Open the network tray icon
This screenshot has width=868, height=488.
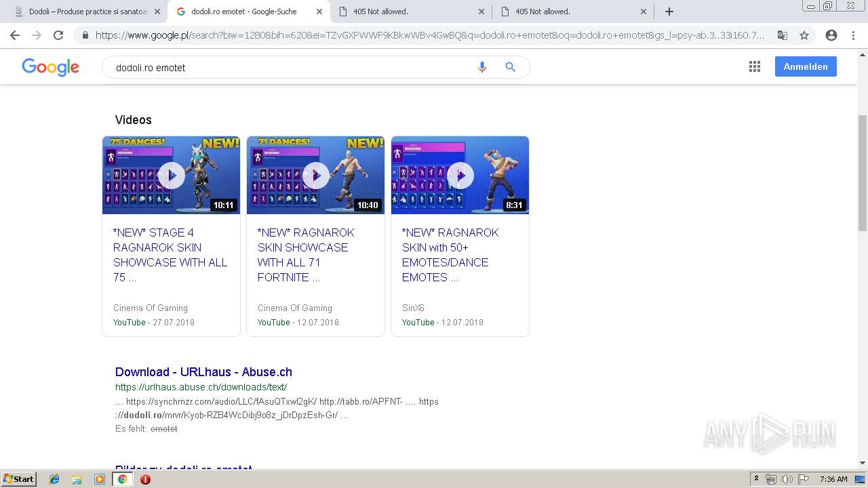click(771, 479)
